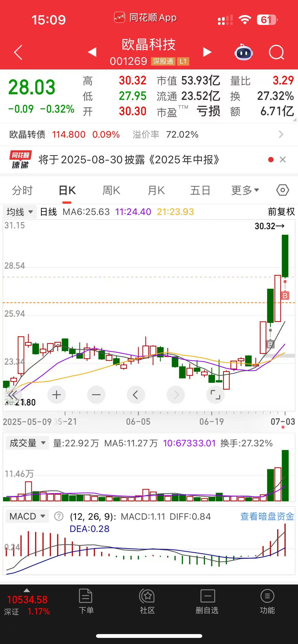Open chart settings hexagon icon
Viewport: 298px width, 644px height.
[282, 190]
